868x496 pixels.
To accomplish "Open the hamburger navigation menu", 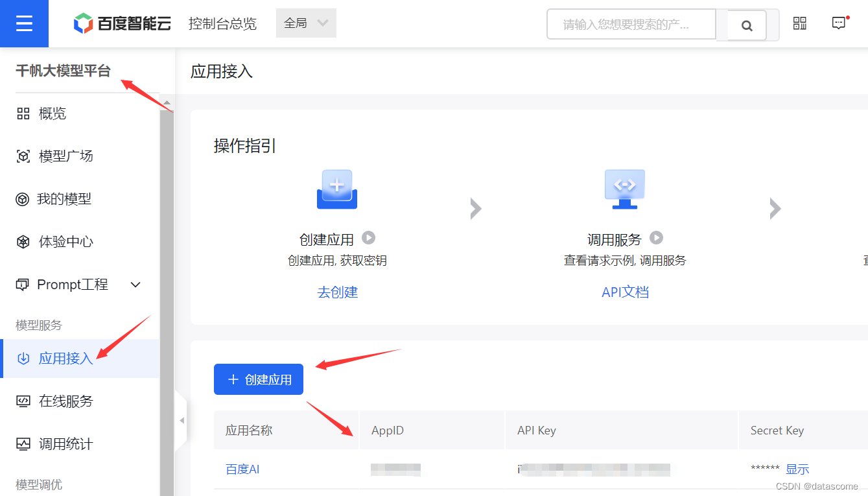I will point(24,23).
